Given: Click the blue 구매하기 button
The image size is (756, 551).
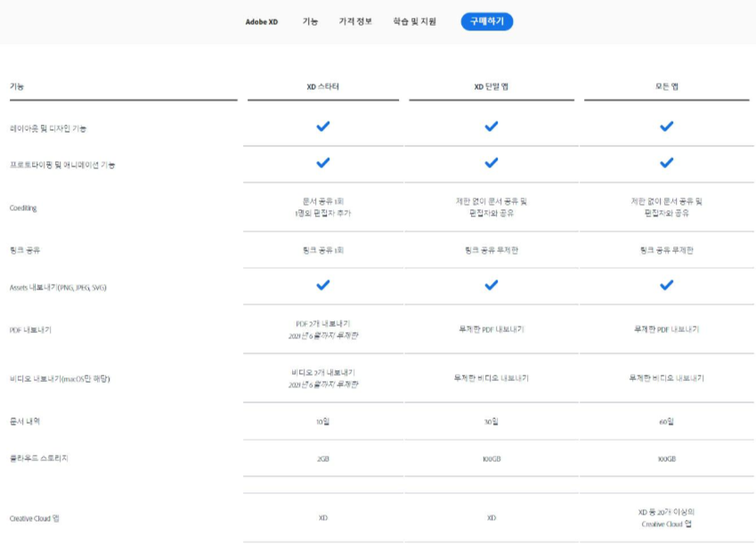Looking at the screenshot, I should pos(486,21).
